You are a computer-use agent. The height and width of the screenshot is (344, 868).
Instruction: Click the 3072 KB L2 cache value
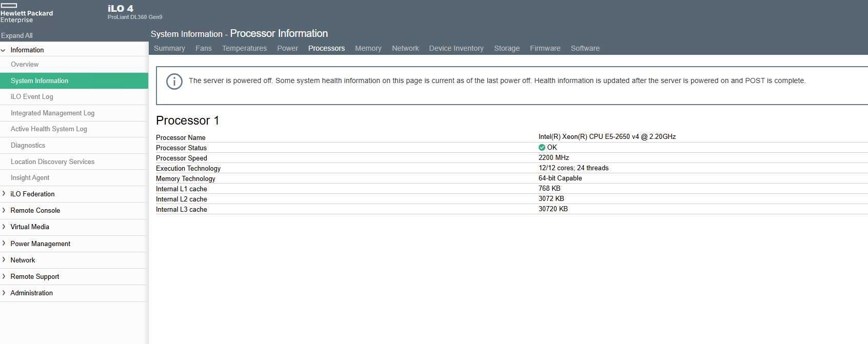point(551,198)
